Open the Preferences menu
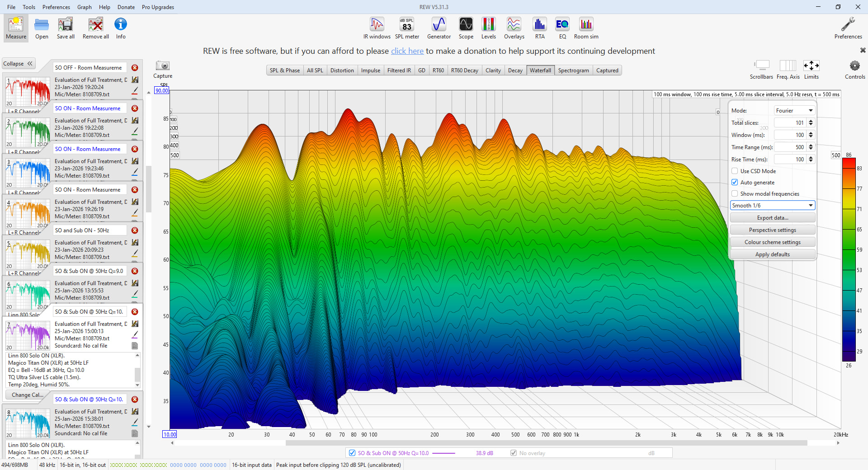 [x=56, y=7]
